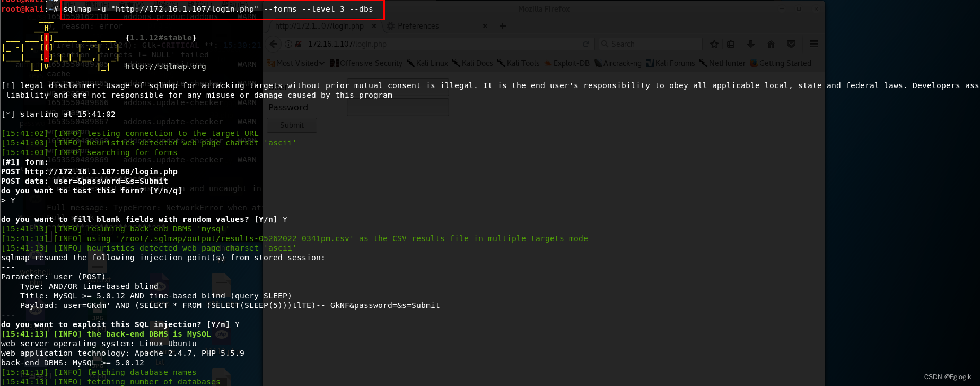980x386 pixels.
Task: Open Aircrack-ng bookmark
Action: [618, 63]
